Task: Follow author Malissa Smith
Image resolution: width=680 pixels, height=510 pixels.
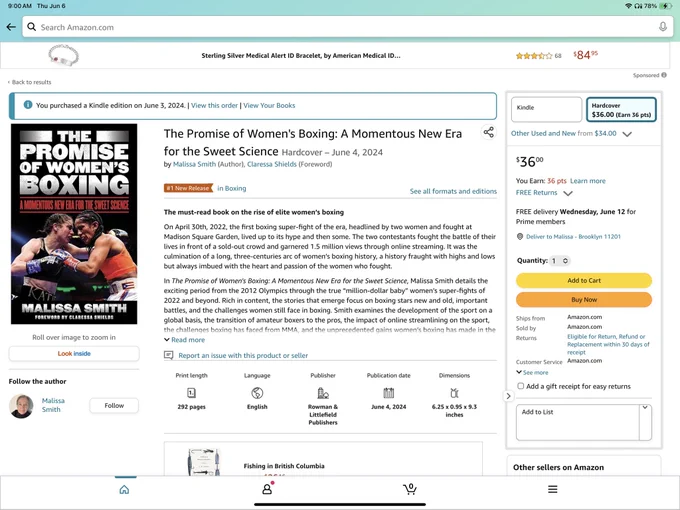Action: coord(114,405)
